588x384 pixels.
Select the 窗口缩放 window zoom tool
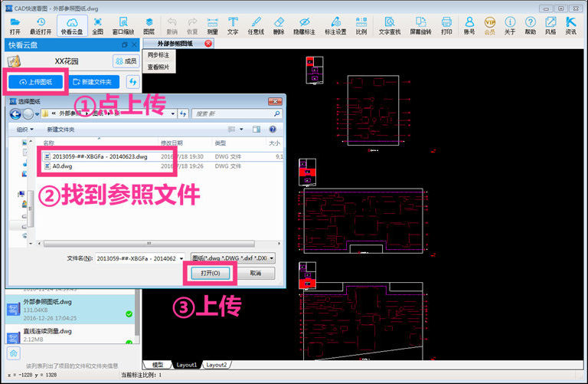pos(123,26)
